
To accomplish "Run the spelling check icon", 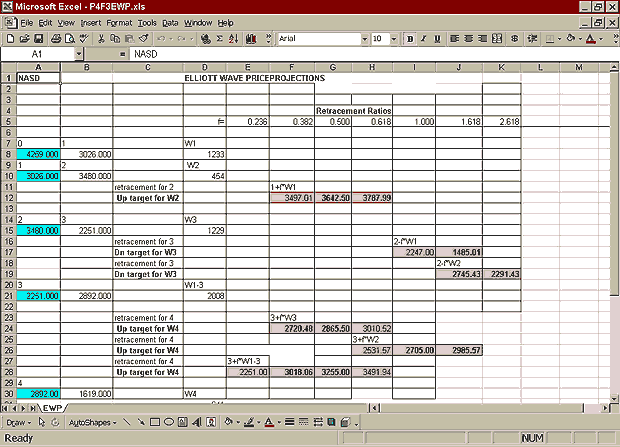I will point(83,38).
